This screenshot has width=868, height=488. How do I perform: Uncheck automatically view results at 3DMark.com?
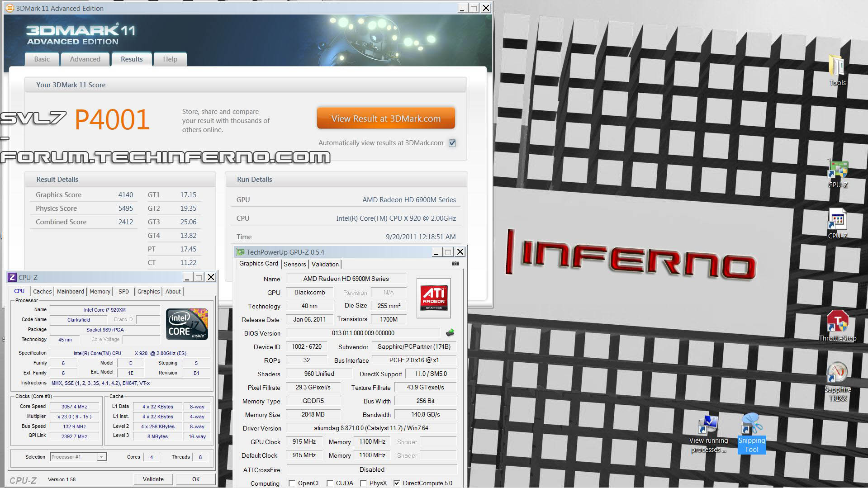tap(452, 143)
